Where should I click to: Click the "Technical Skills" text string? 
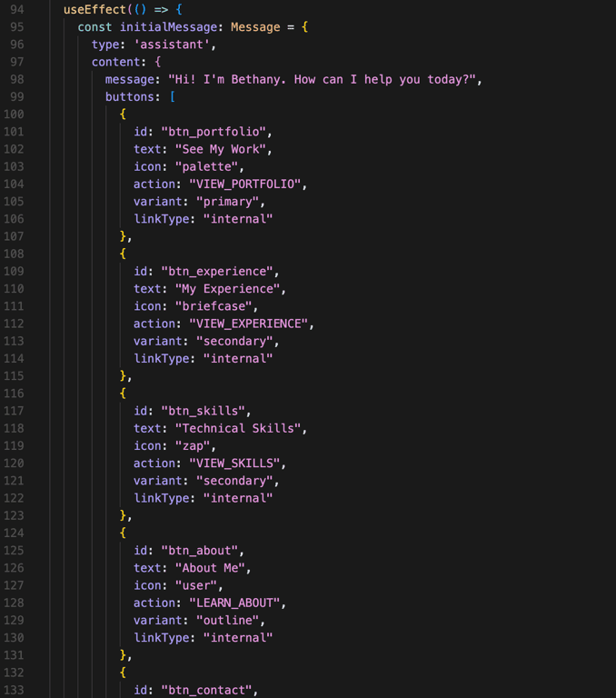pos(238,428)
